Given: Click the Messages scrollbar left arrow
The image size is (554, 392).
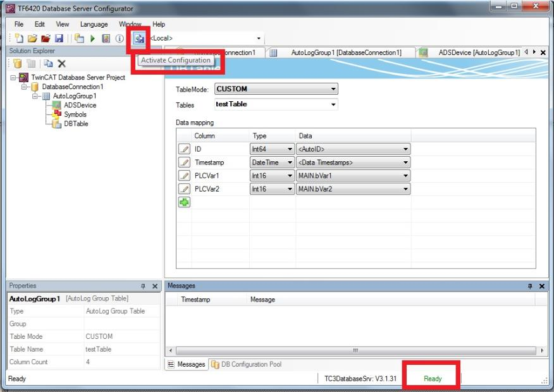Looking at the screenshot, I should [171, 350].
